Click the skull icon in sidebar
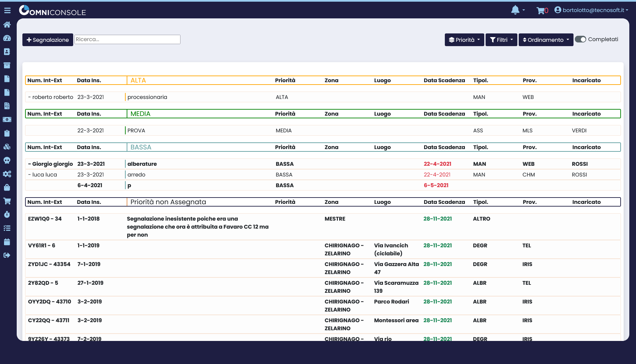636x364 pixels. click(x=7, y=160)
